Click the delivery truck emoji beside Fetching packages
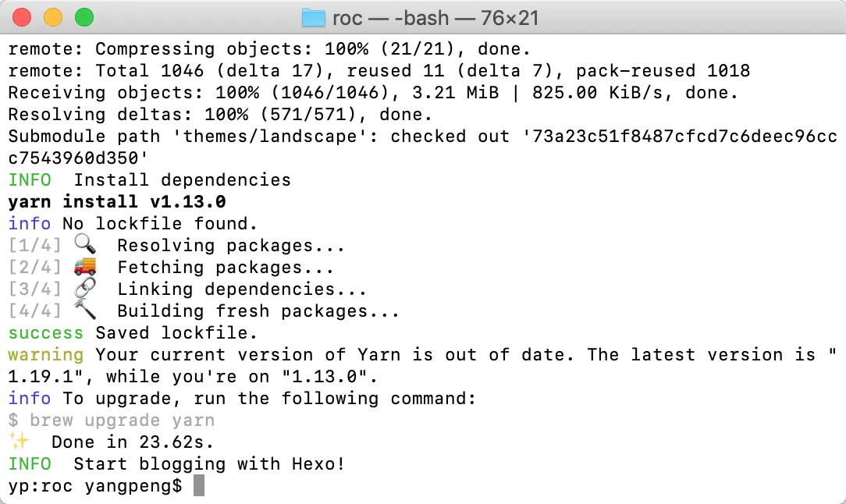This screenshot has height=504, width=846. point(85,267)
